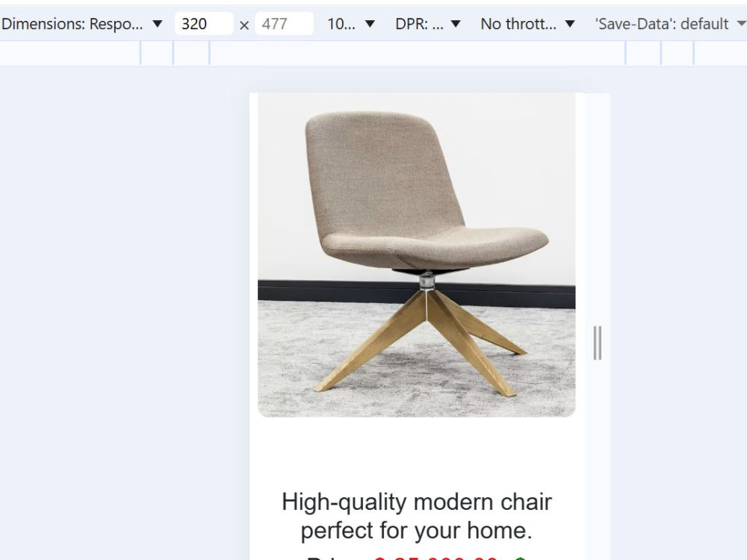This screenshot has width=747, height=560.
Task: Click the viewport resize handle on right edge
Action: pos(598,343)
